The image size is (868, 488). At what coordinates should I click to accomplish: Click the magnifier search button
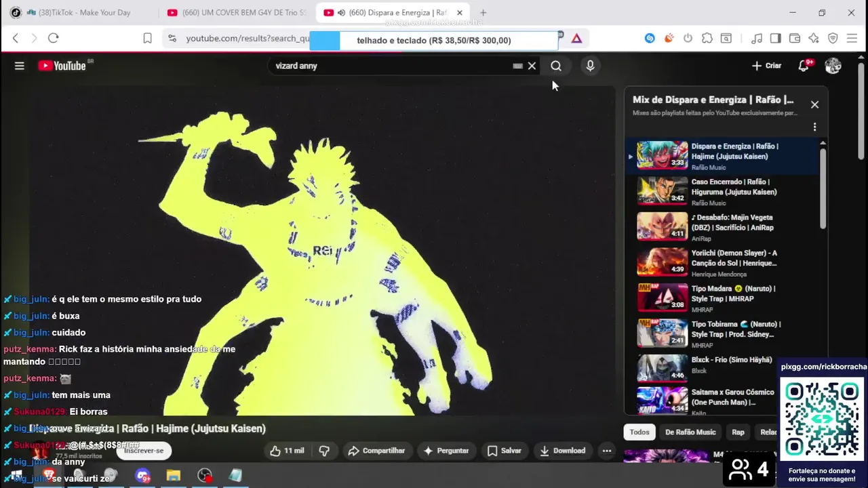(x=556, y=66)
